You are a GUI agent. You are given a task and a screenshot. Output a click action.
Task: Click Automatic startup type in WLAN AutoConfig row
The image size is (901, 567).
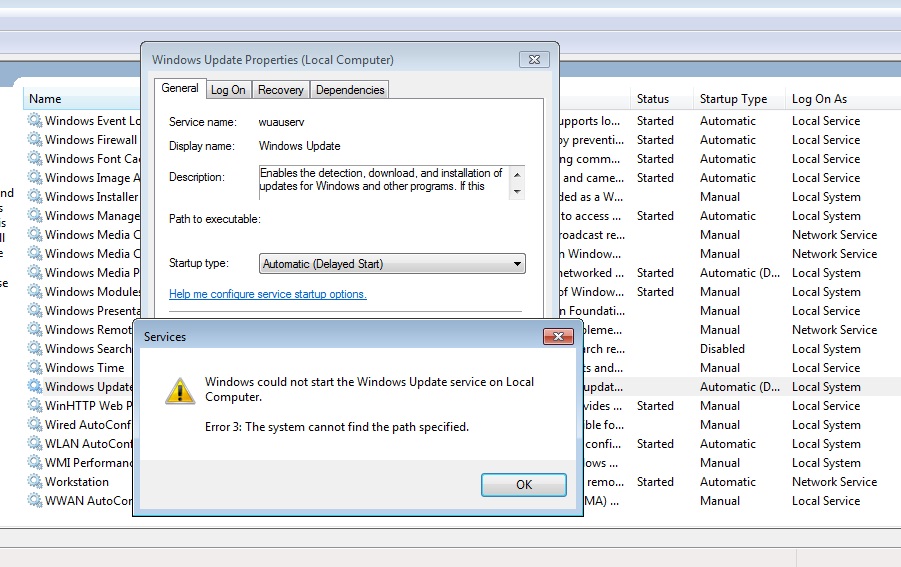(727, 443)
